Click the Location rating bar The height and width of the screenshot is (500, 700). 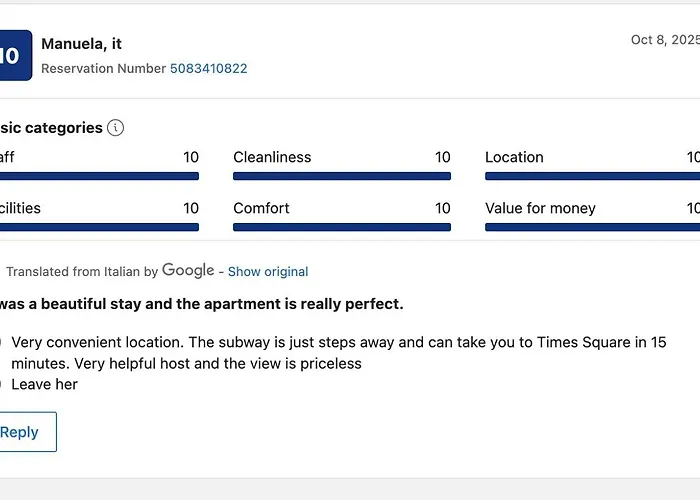tap(592, 176)
